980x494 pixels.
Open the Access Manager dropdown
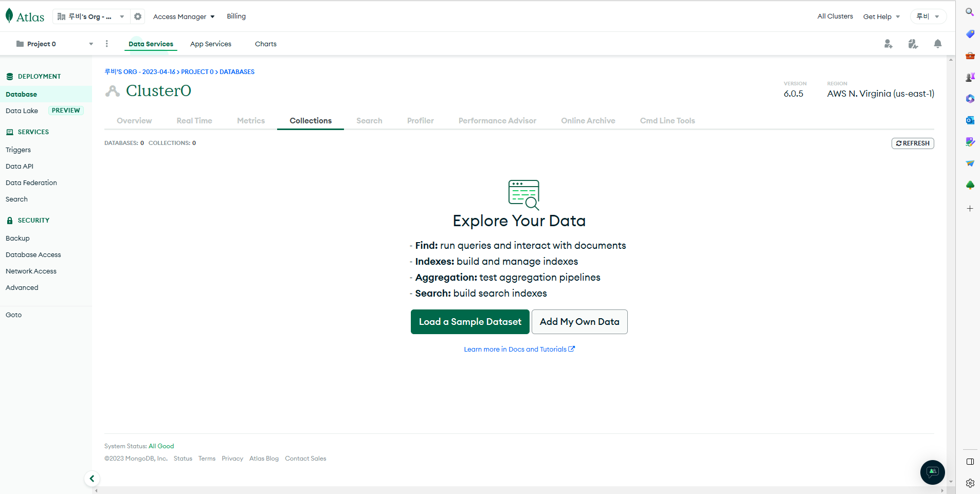coord(184,16)
